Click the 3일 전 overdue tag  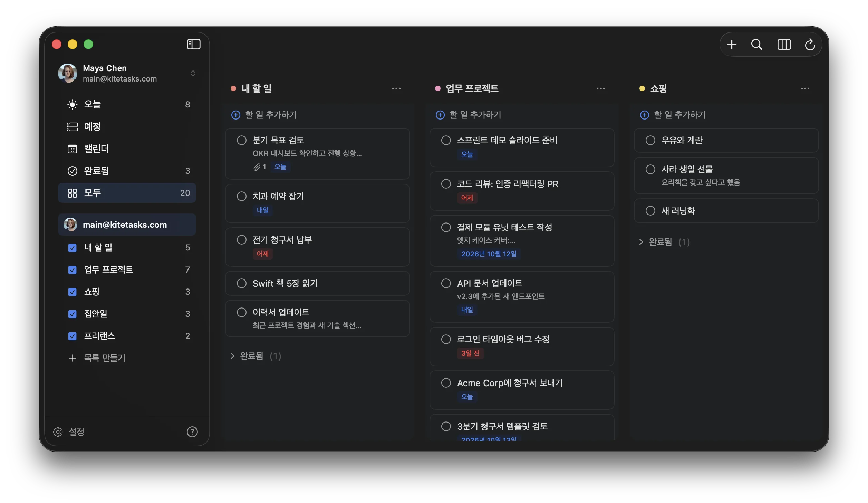pyautogui.click(x=470, y=353)
